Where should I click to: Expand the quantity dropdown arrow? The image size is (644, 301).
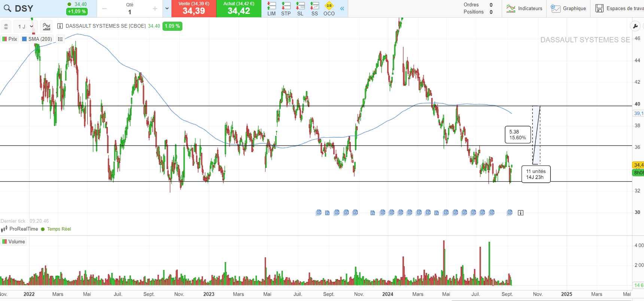167,8
